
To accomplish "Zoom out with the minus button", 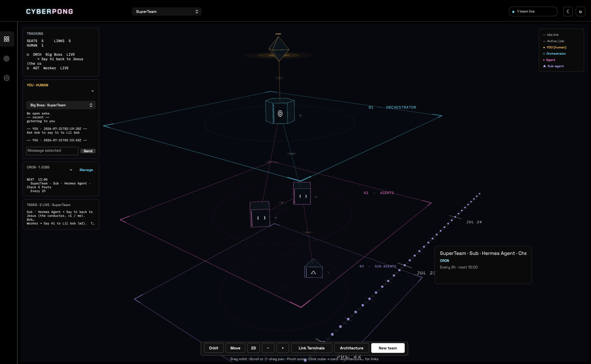I will click(x=268, y=348).
